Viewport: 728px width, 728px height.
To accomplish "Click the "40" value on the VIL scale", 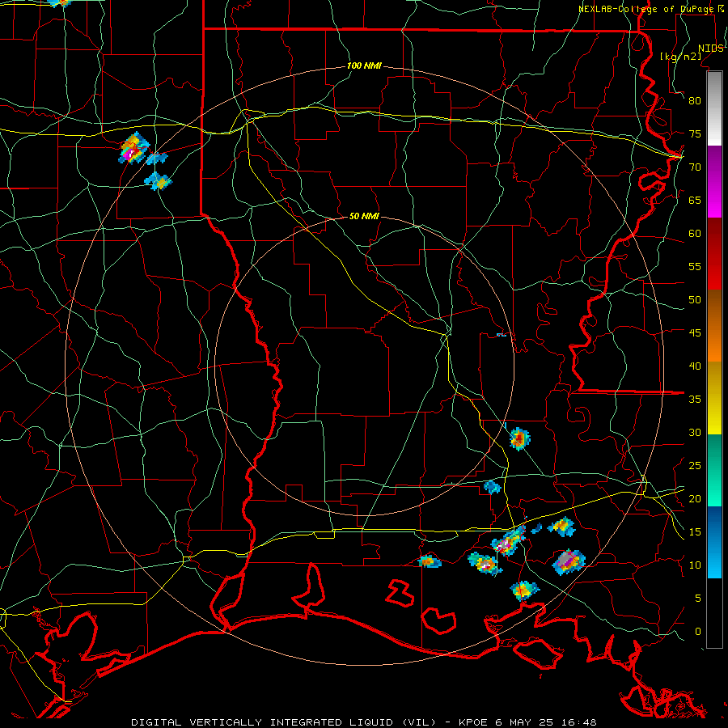I will 695,366.
